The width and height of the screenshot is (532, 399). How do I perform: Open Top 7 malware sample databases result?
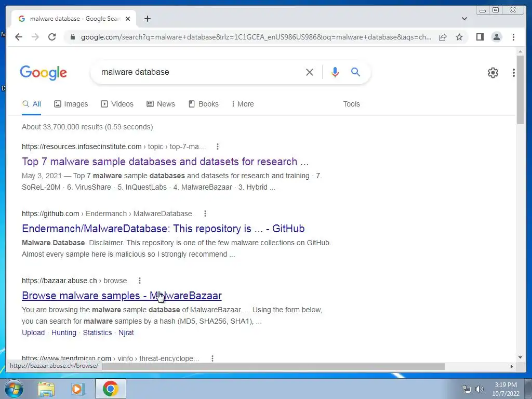(165, 162)
